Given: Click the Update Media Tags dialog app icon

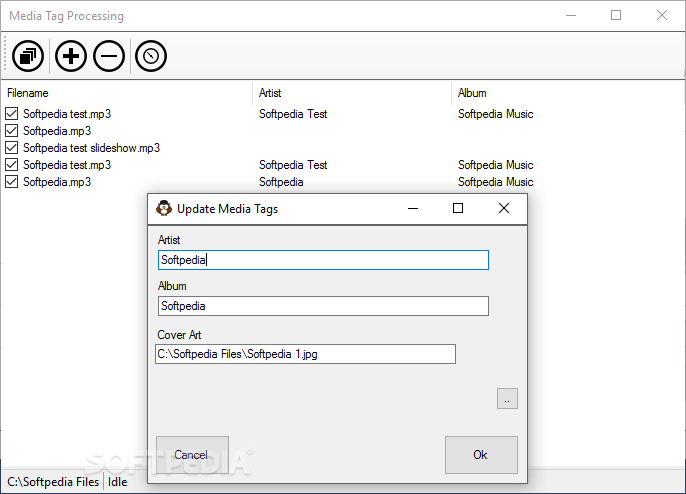Looking at the screenshot, I should pyautogui.click(x=164, y=209).
